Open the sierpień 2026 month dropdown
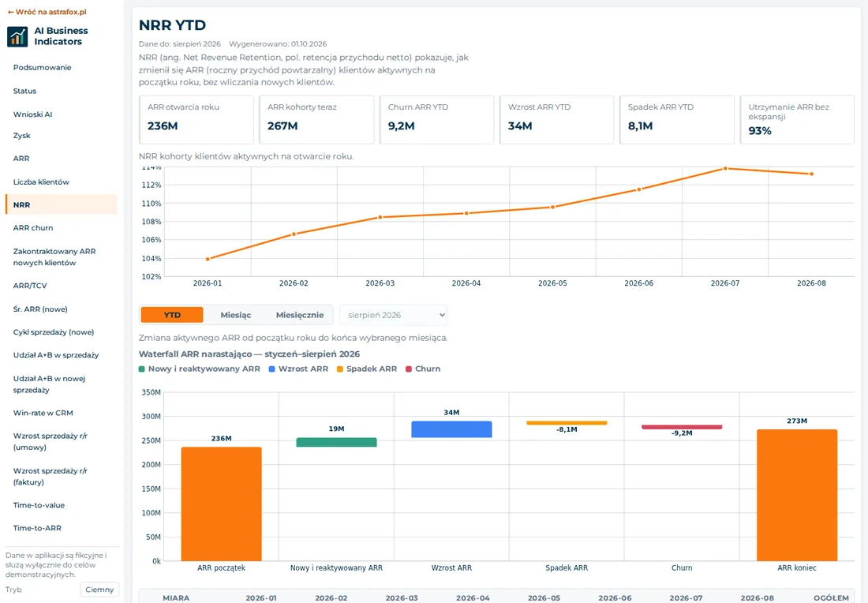Screen dimensions: 868x603 (x=393, y=315)
